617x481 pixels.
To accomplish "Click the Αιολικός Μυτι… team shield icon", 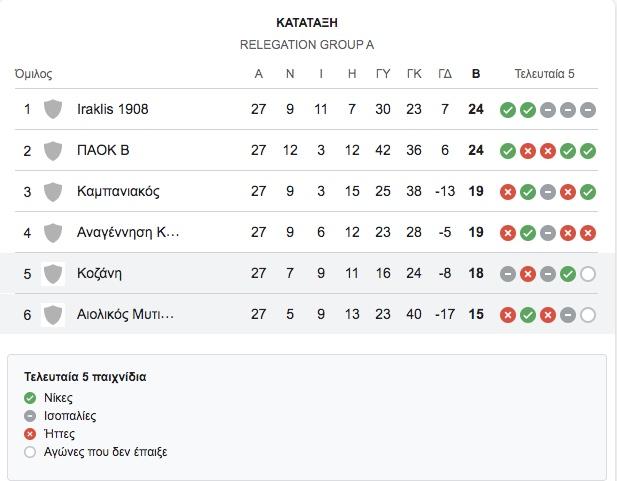I will coord(53,315).
